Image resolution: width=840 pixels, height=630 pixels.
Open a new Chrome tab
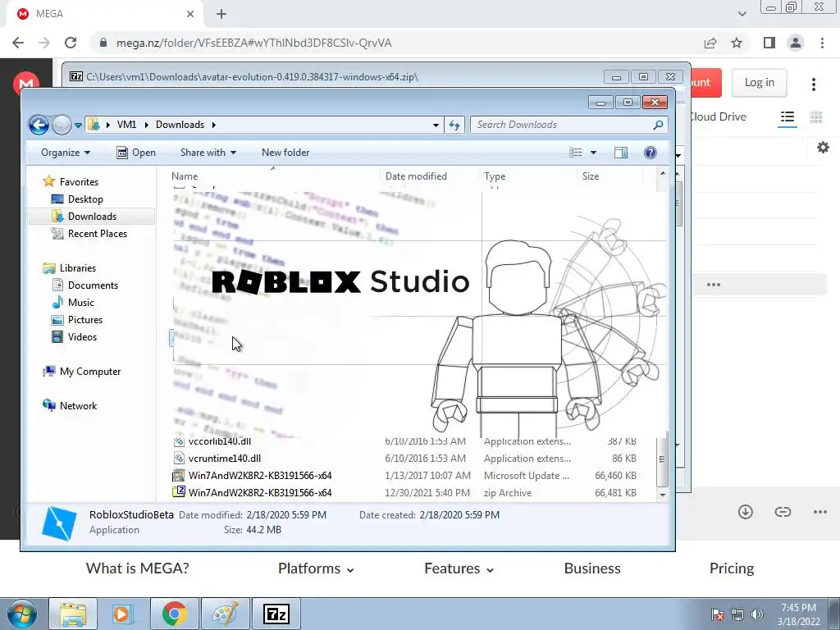pyautogui.click(x=221, y=14)
